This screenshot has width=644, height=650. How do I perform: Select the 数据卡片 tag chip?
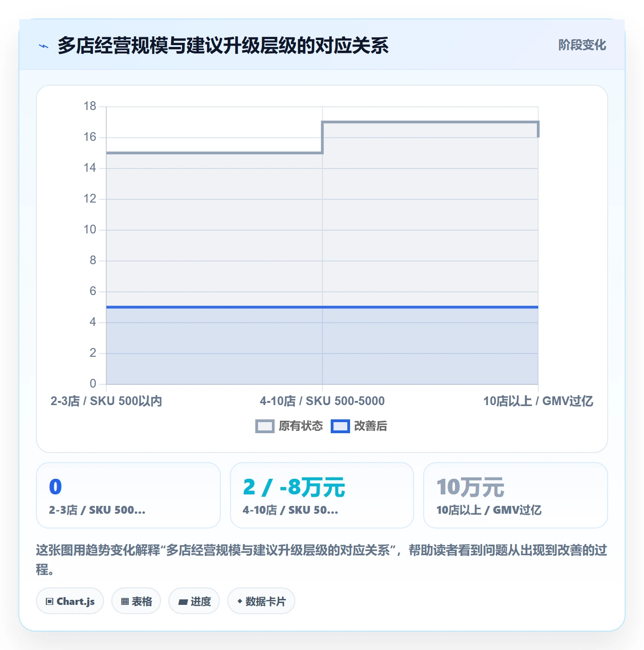point(261,601)
